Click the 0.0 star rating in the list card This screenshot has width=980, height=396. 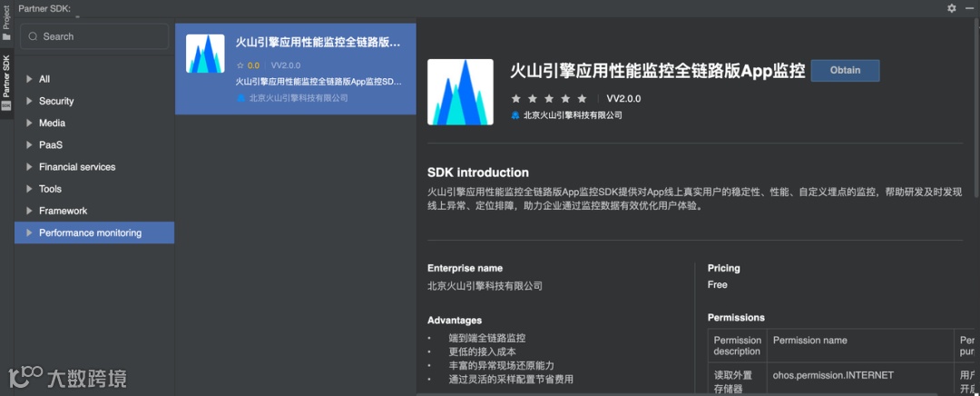(248, 65)
